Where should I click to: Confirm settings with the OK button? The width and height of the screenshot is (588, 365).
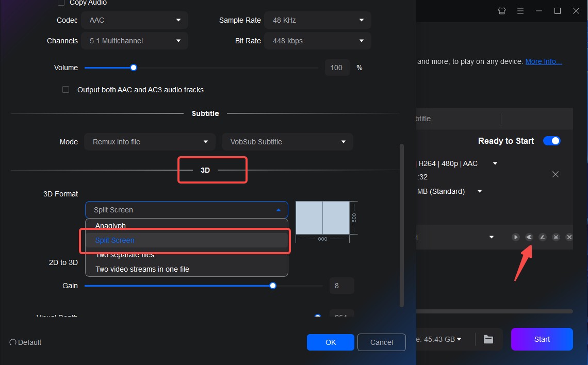[x=331, y=342]
